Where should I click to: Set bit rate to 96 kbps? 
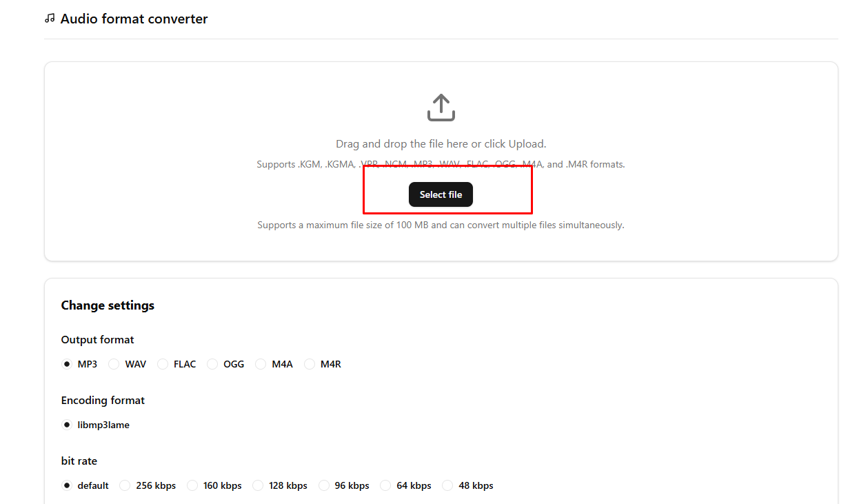(323, 485)
